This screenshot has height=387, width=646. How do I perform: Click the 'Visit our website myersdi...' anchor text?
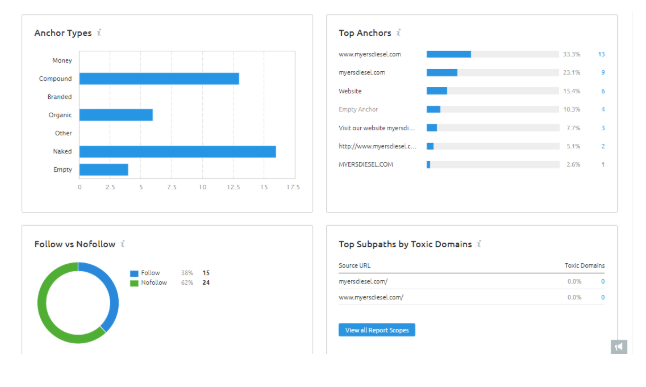[377, 128]
